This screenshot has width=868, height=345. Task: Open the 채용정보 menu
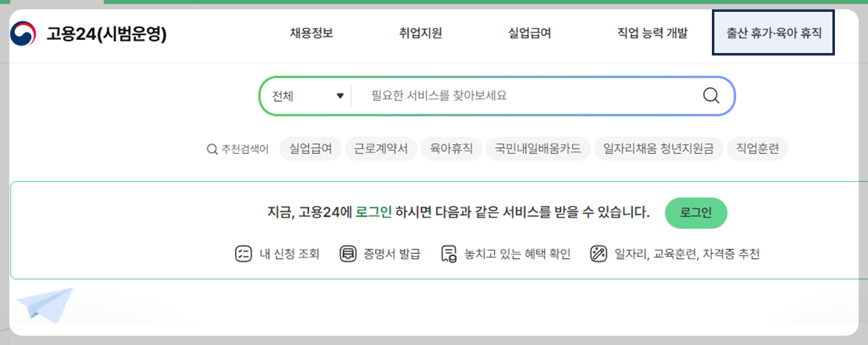tap(312, 34)
